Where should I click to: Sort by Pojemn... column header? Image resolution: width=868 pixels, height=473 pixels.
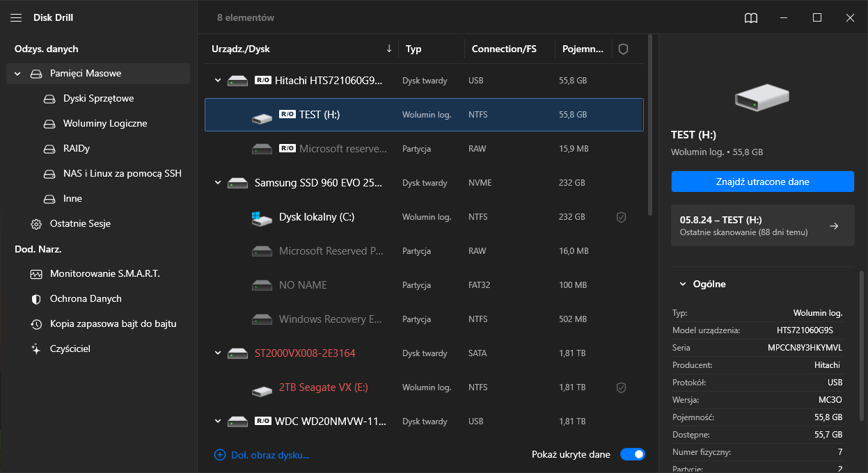point(583,49)
